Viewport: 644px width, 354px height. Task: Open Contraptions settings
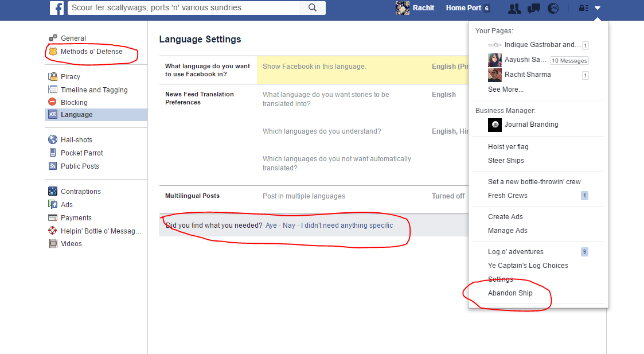[80, 192]
